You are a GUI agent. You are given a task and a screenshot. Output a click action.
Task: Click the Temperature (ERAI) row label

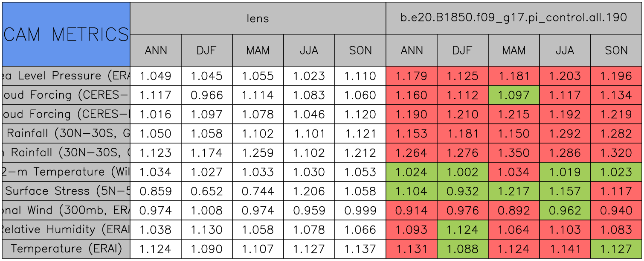pyautogui.click(x=66, y=249)
